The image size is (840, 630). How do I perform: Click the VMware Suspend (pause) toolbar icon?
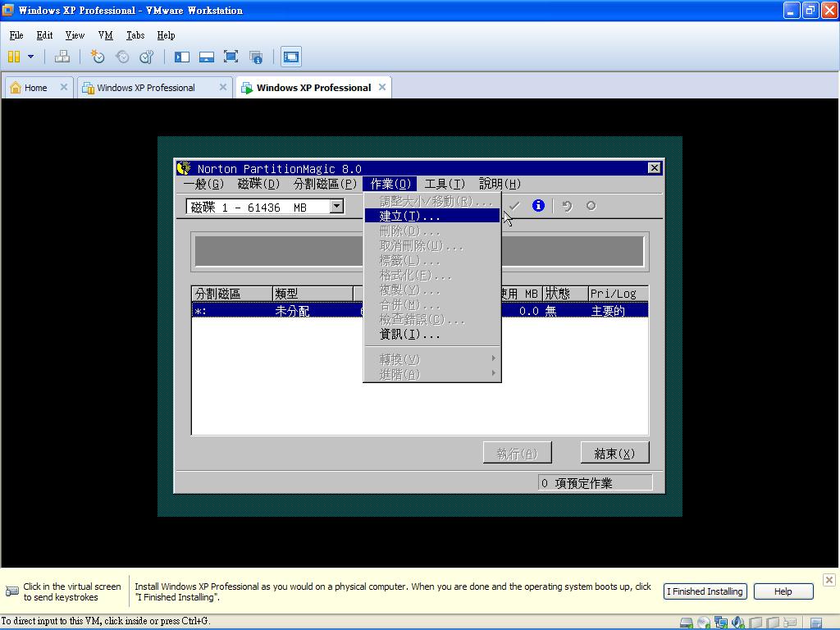pos(14,57)
